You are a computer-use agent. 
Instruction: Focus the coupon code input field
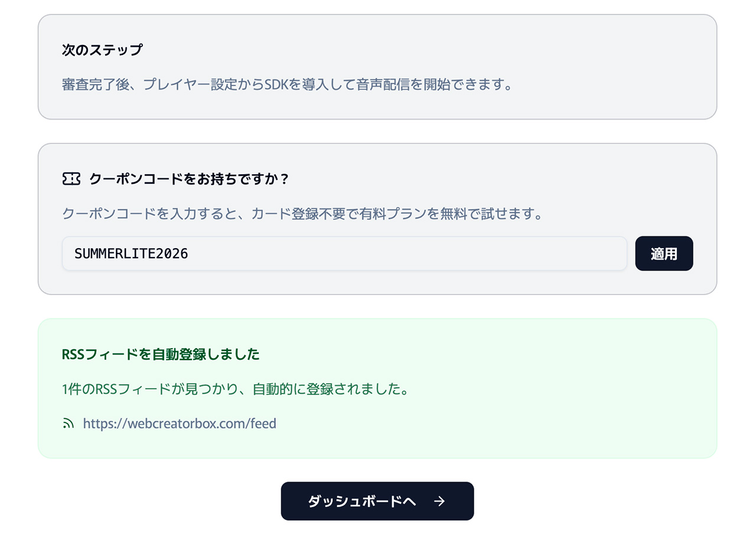(x=344, y=253)
